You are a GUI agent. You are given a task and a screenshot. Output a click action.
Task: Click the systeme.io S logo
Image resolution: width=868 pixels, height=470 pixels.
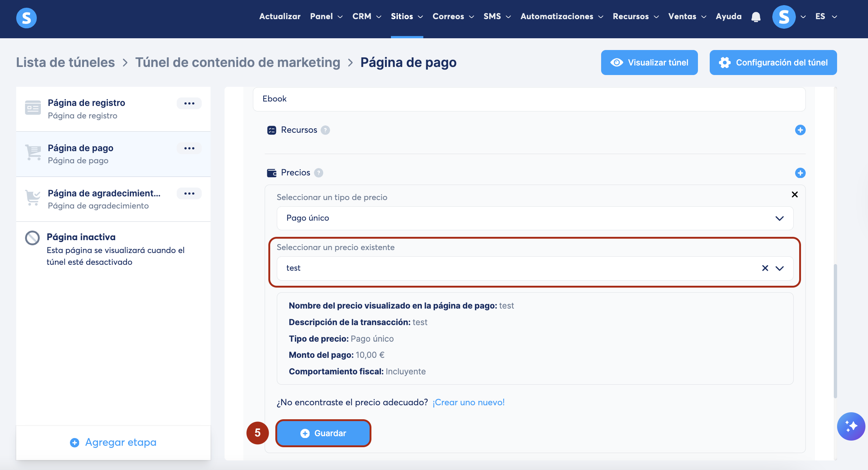[x=27, y=18]
